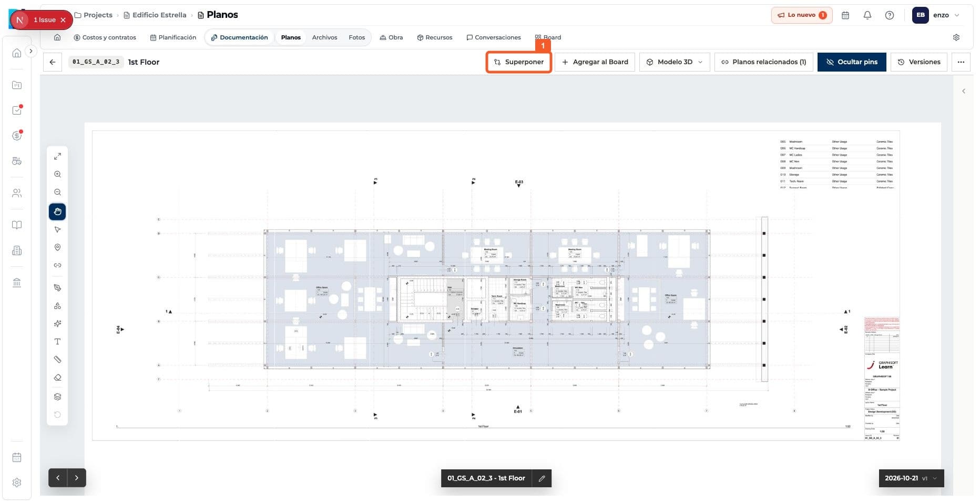The width and height of the screenshot is (980, 502).
Task: Expand the collapsed right side panel
Action: pos(963,91)
